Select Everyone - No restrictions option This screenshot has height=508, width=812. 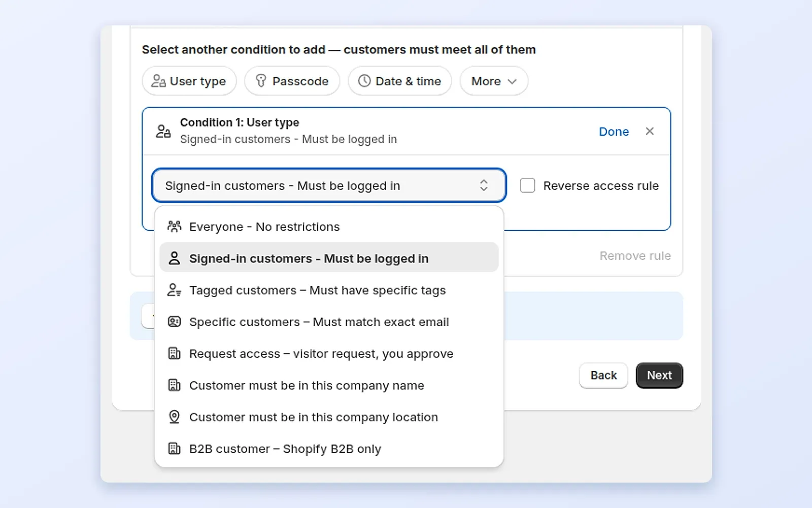[x=329, y=227]
